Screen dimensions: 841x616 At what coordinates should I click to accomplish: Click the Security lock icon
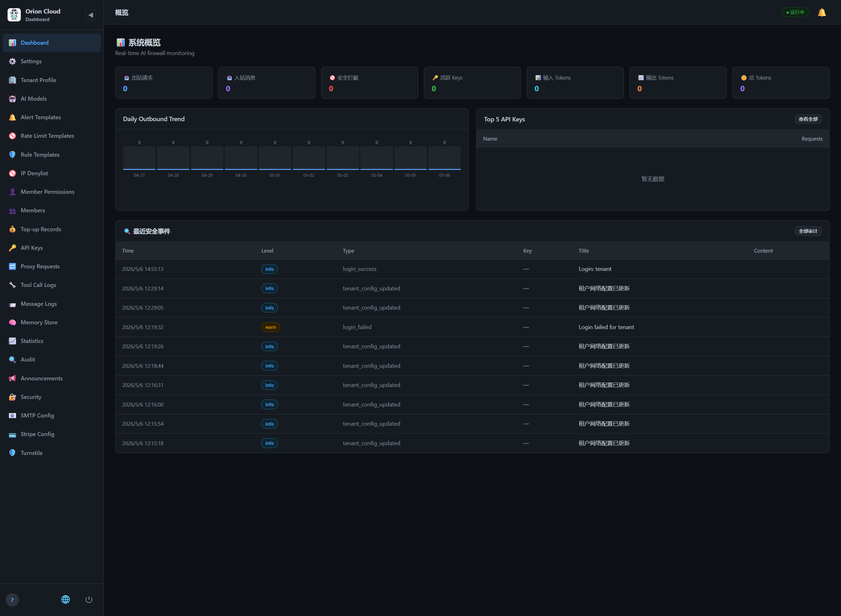tap(12, 397)
